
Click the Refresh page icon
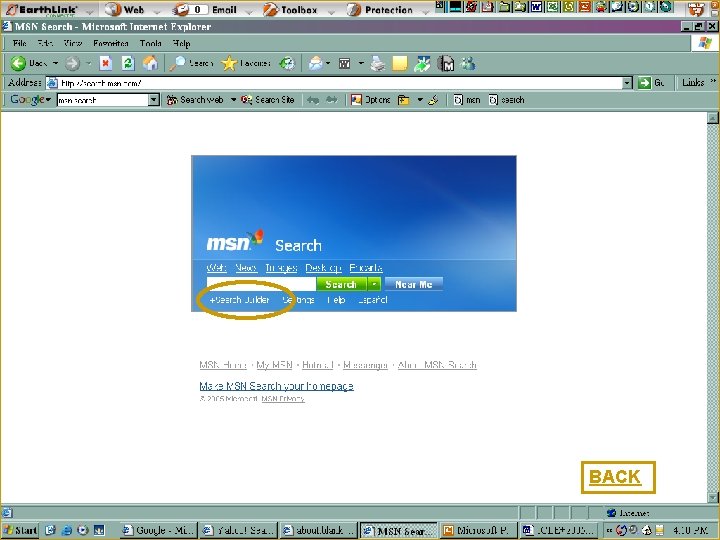click(128, 63)
